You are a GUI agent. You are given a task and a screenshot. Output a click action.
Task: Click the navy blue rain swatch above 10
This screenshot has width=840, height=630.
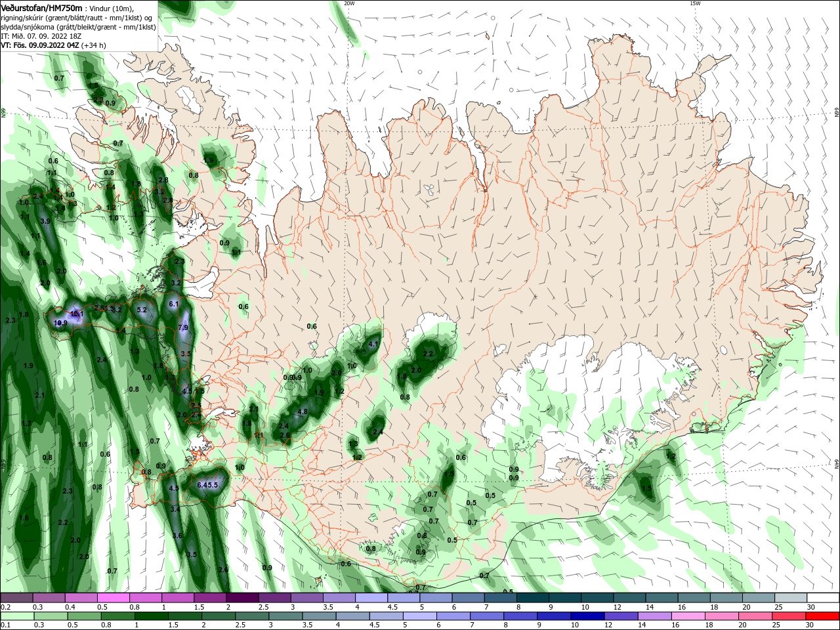587,616
